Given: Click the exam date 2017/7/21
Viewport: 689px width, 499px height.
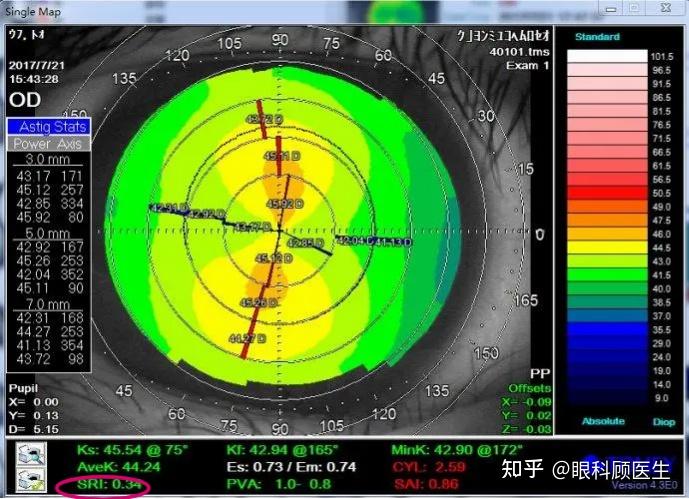Looking at the screenshot, I should pyautogui.click(x=37, y=65).
